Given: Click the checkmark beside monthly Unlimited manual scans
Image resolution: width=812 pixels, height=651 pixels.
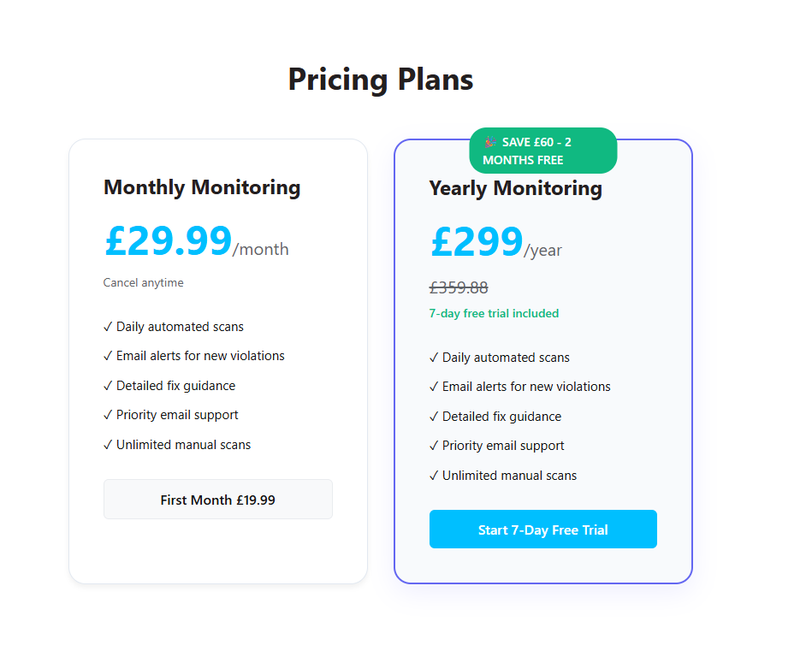Looking at the screenshot, I should coord(108,445).
